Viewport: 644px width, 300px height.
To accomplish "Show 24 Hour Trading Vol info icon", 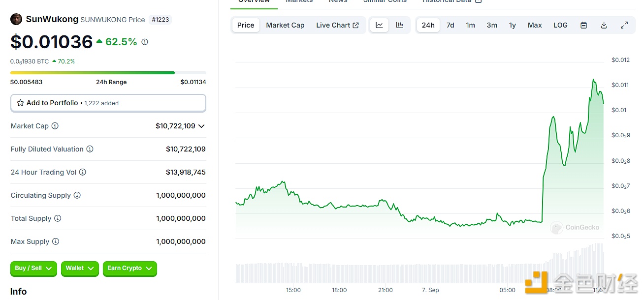I will pos(83,172).
